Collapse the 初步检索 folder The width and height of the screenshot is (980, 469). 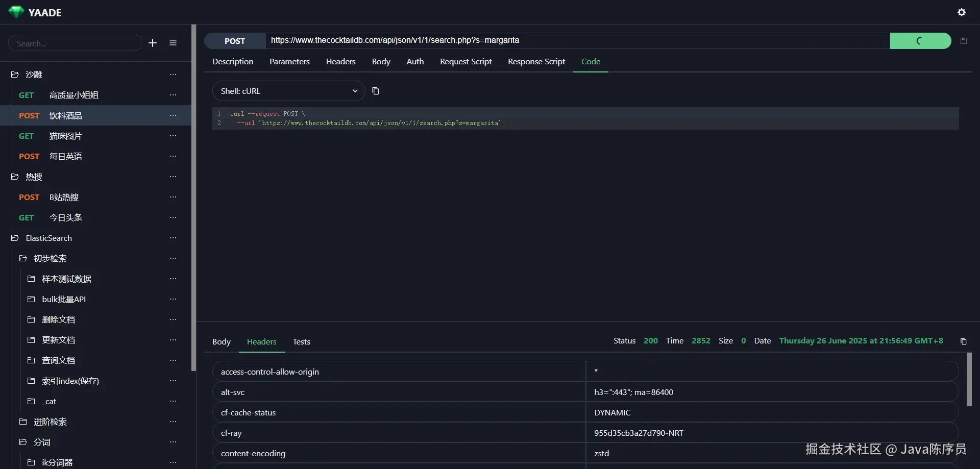pyautogui.click(x=23, y=258)
